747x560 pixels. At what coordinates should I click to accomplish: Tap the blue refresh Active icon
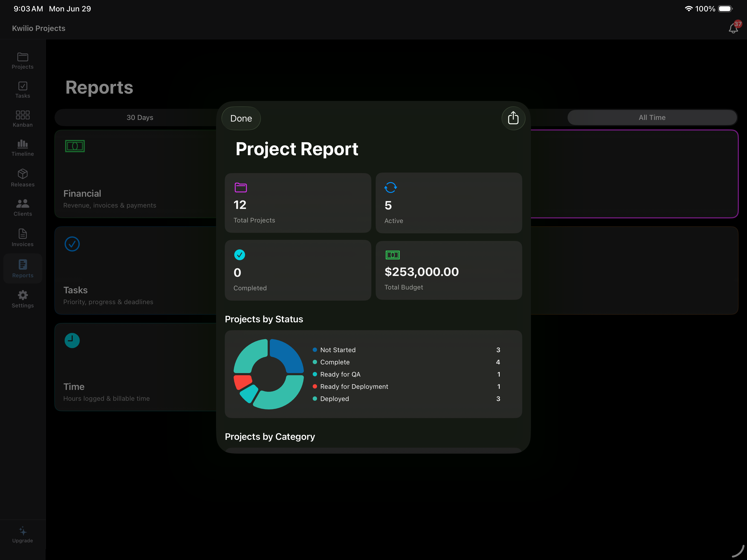(390, 187)
